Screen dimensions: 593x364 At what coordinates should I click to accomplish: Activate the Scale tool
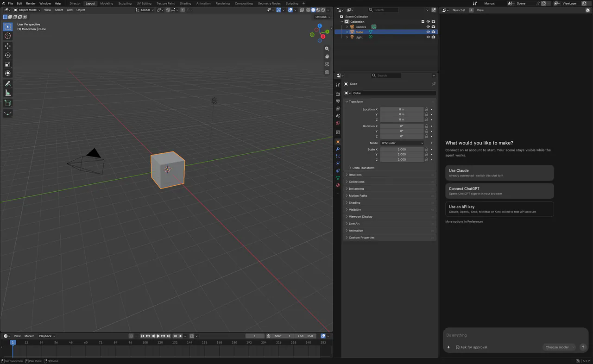tap(8, 64)
